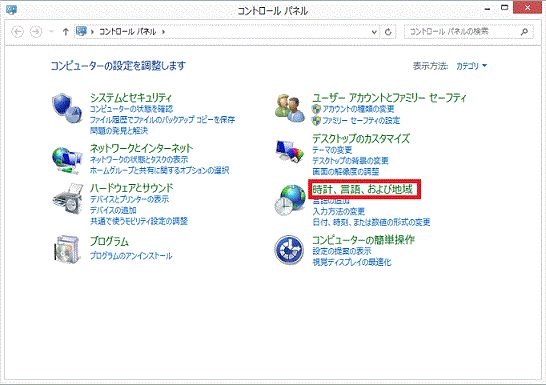Open デスクトップのカスタマイズ category
The image size is (546, 385).
tap(361, 139)
